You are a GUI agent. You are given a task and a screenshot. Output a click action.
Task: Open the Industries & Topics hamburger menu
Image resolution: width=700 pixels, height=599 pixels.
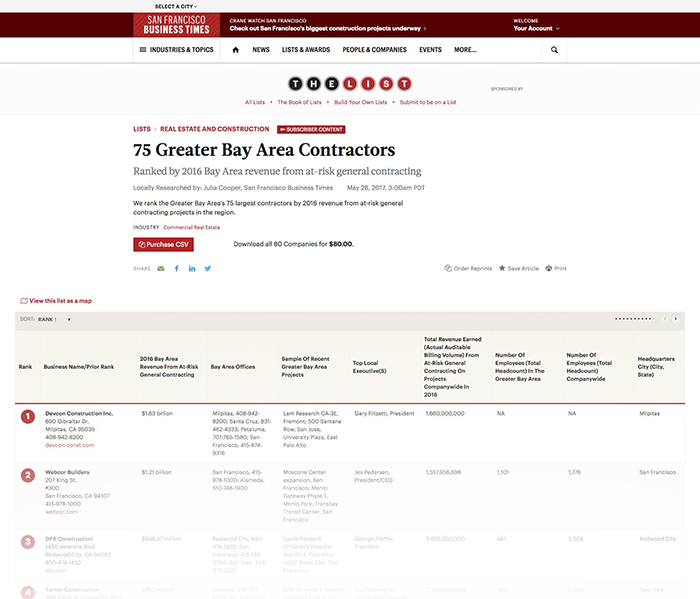tap(176, 50)
